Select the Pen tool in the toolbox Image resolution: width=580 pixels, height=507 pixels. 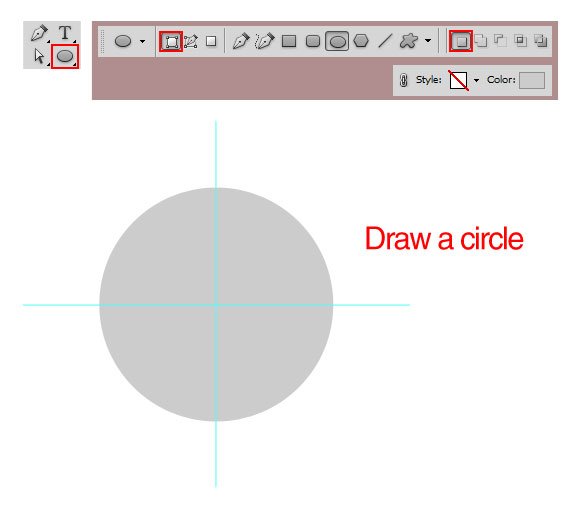click(39, 33)
